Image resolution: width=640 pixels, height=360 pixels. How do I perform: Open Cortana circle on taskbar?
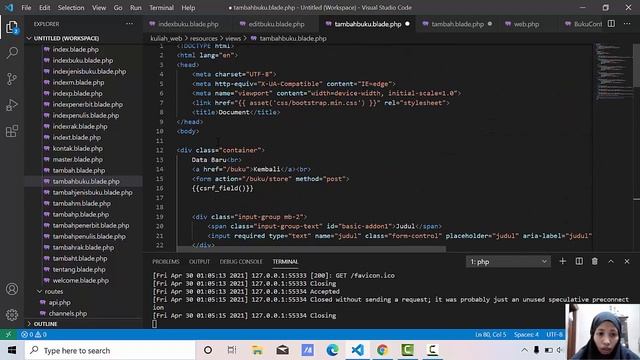coord(208,350)
